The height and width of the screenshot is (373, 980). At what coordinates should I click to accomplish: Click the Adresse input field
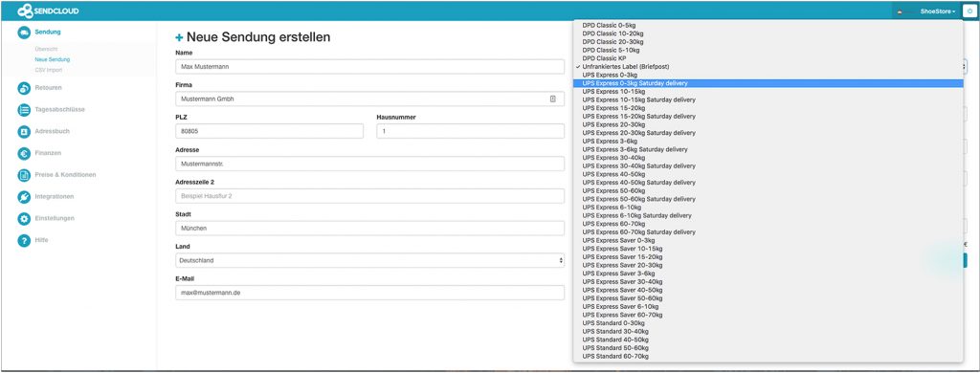(x=369, y=164)
